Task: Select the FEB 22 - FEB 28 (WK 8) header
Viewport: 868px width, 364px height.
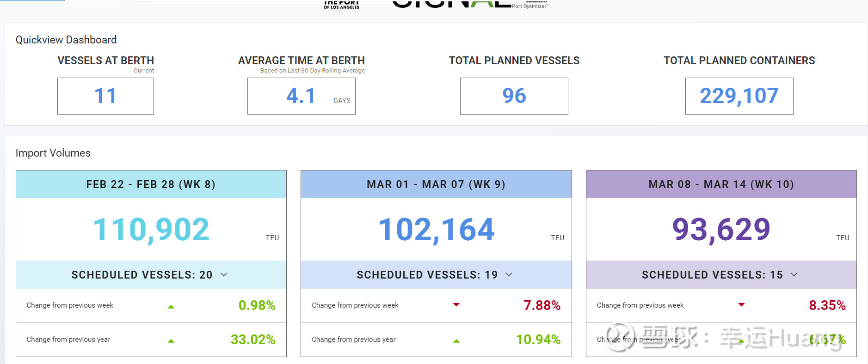Action: click(x=151, y=184)
